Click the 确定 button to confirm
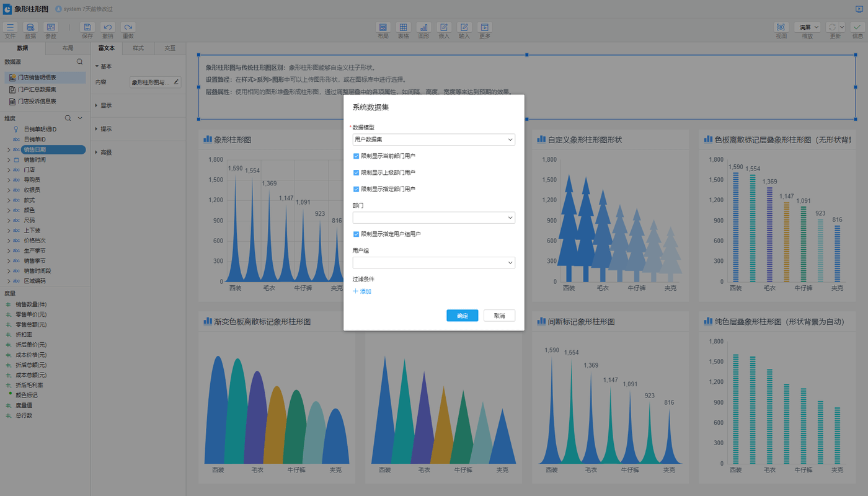The height and width of the screenshot is (496, 868). tap(462, 316)
